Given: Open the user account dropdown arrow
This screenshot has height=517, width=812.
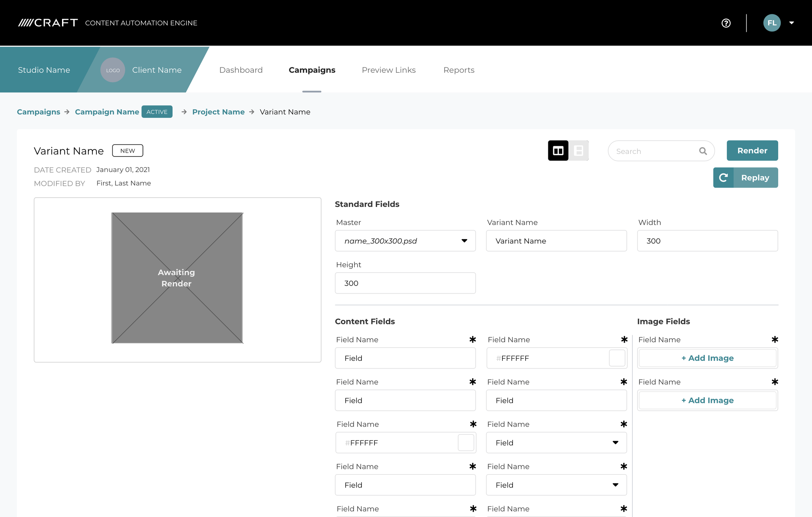Looking at the screenshot, I should tap(792, 23).
